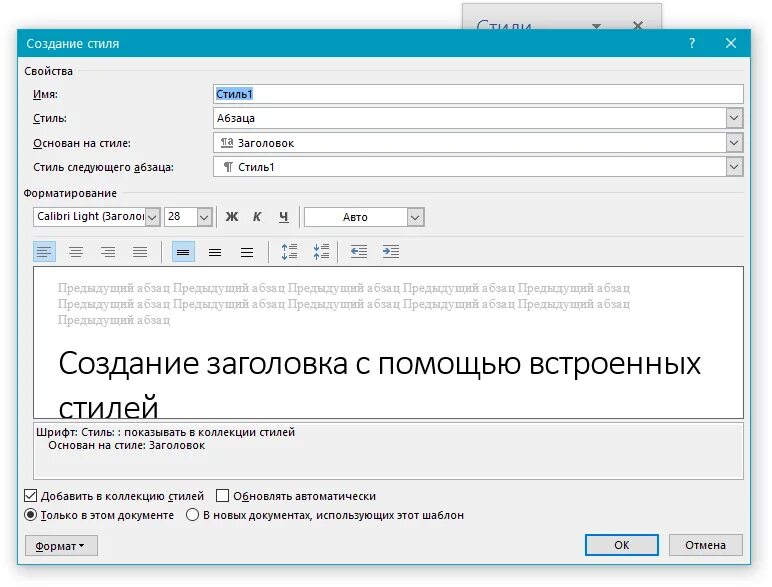This screenshot has height=587, width=772.
Task: Open the Стили pane options arrow
Action: (x=596, y=26)
